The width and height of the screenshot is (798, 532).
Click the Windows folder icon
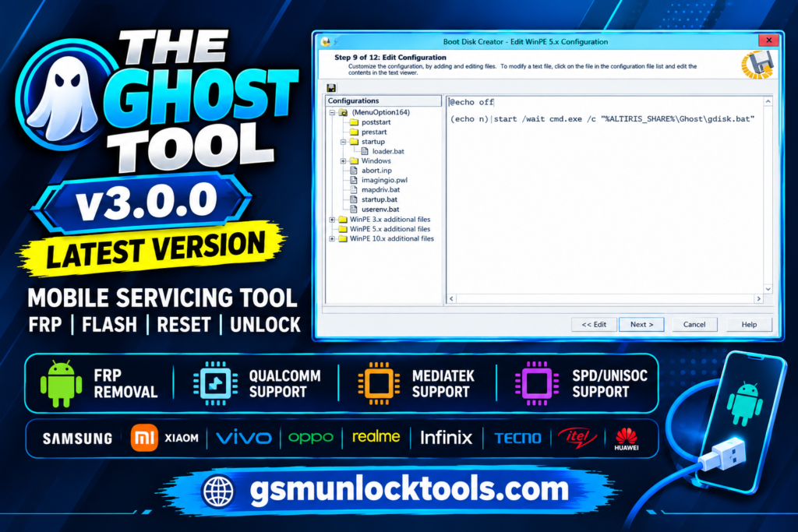[x=355, y=161]
